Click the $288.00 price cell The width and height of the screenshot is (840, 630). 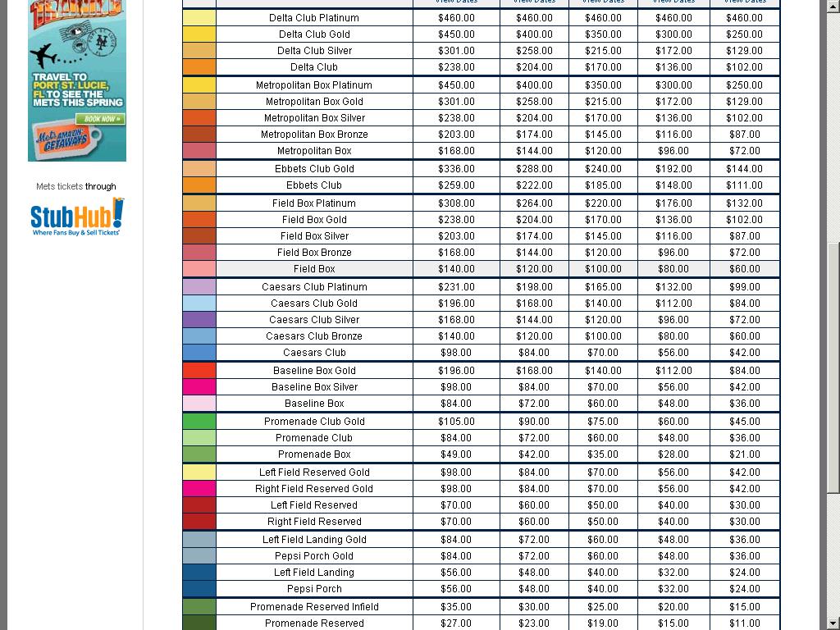(534, 169)
